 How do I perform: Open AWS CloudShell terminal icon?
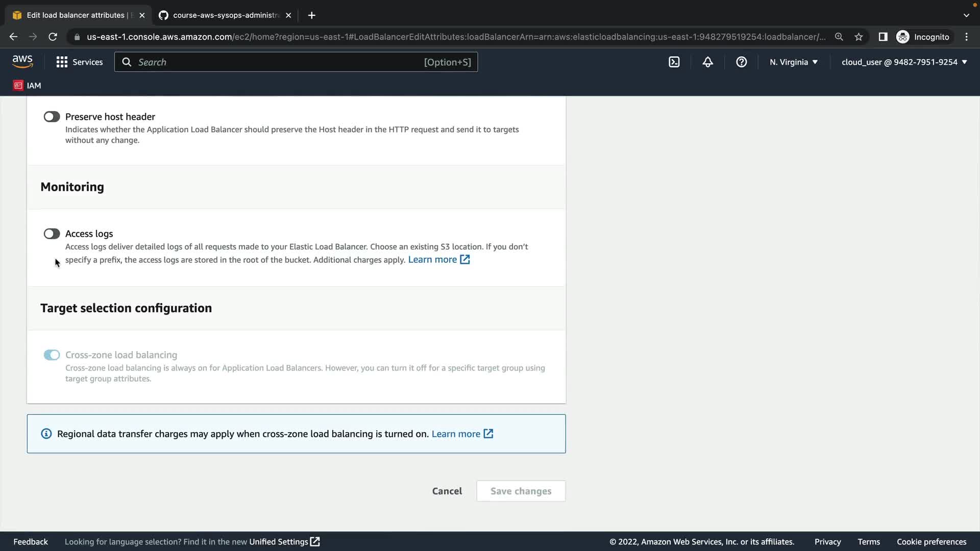point(674,62)
